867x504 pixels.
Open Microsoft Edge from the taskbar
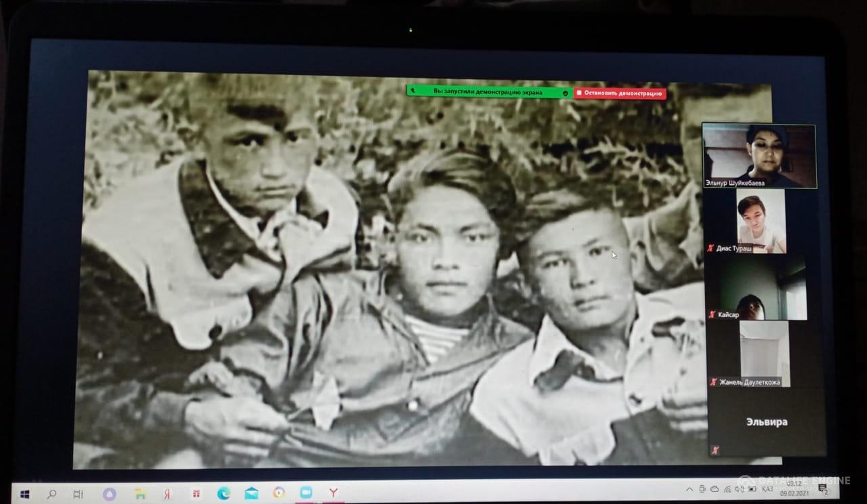[x=224, y=493]
